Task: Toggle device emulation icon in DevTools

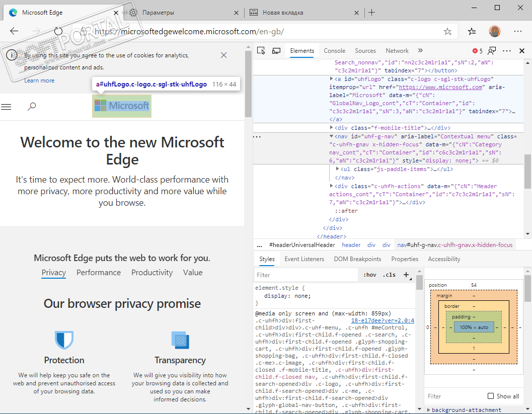Action: pos(276,50)
